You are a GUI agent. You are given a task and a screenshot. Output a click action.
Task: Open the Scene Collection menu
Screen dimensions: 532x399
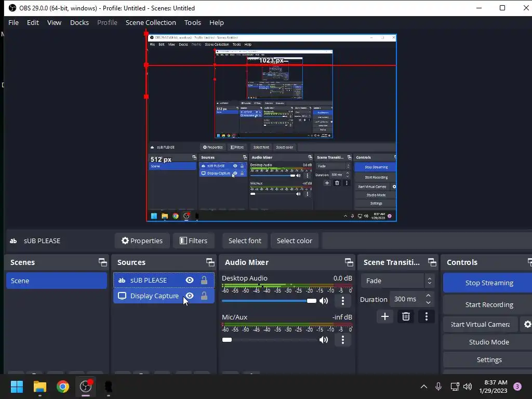click(x=151, y=22)
